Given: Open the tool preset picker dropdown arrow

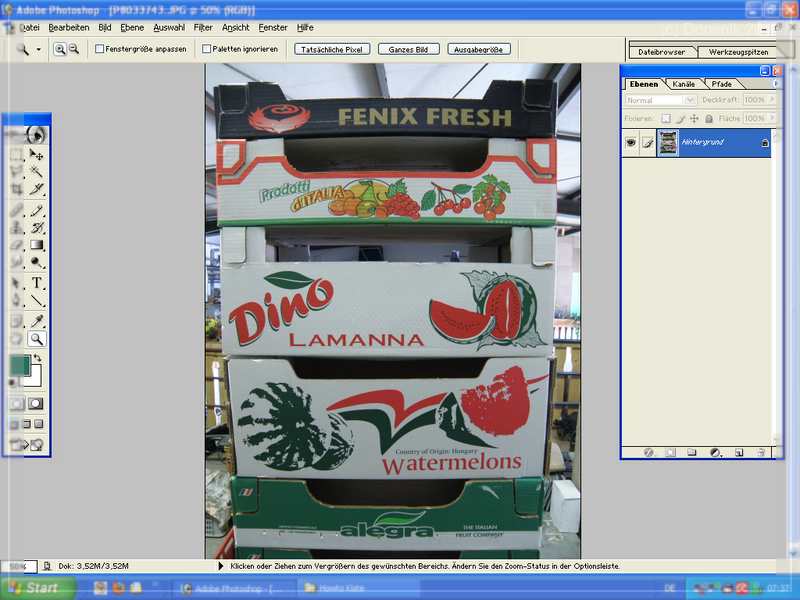Looking at the screenshot, I should point(38,49).
